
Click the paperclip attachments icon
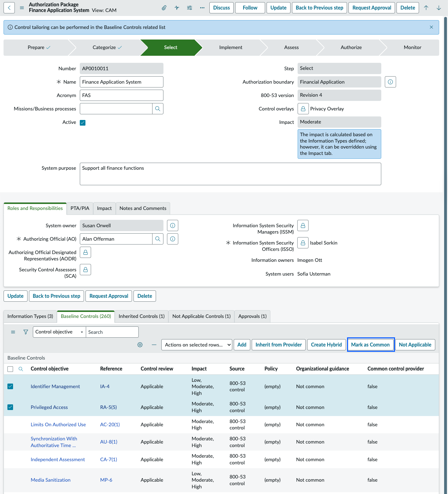pos(164,8)
